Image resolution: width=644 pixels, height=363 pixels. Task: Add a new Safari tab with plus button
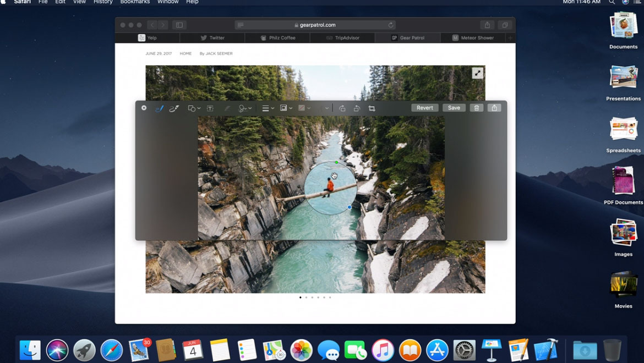(x=510, y=38)
